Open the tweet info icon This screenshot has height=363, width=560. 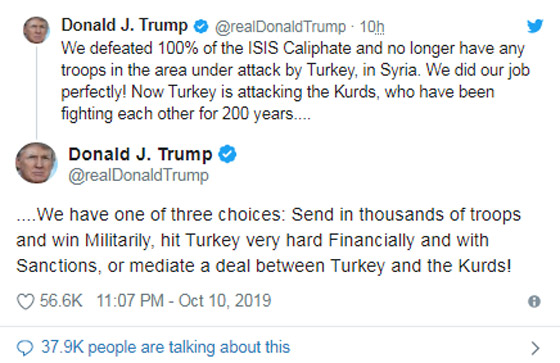(534, 301)
